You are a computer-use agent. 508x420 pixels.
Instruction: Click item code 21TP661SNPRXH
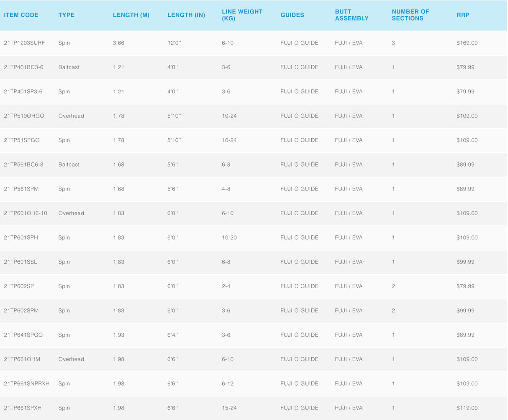27,384
